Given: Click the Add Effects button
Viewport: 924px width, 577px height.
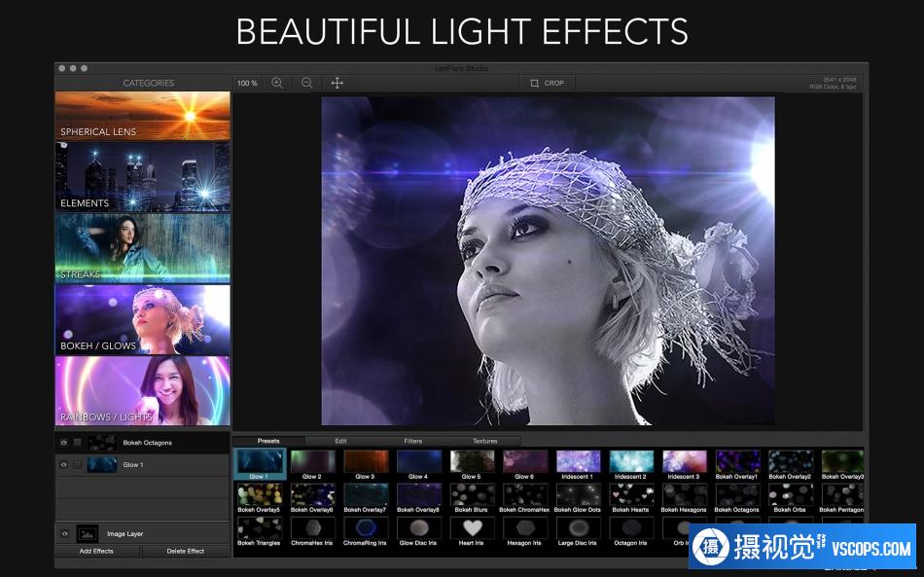Looking at the screenshot, I should 96,551.
